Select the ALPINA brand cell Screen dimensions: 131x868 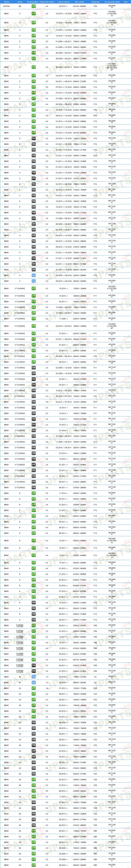[x=6, y=6]
